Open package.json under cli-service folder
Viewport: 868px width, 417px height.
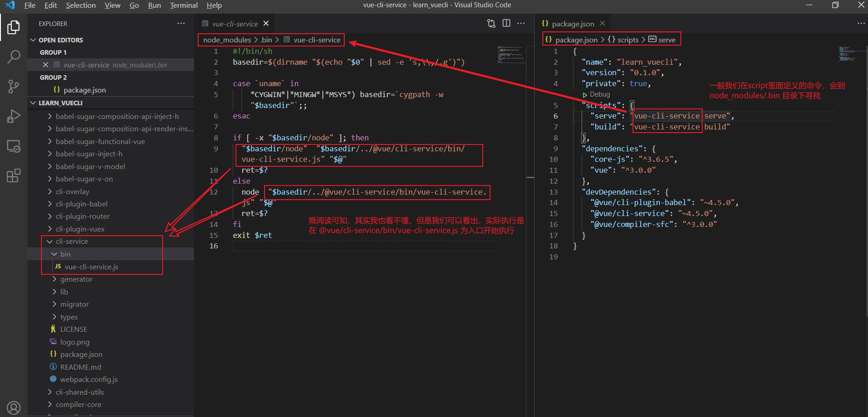click(x=81, y=355)
